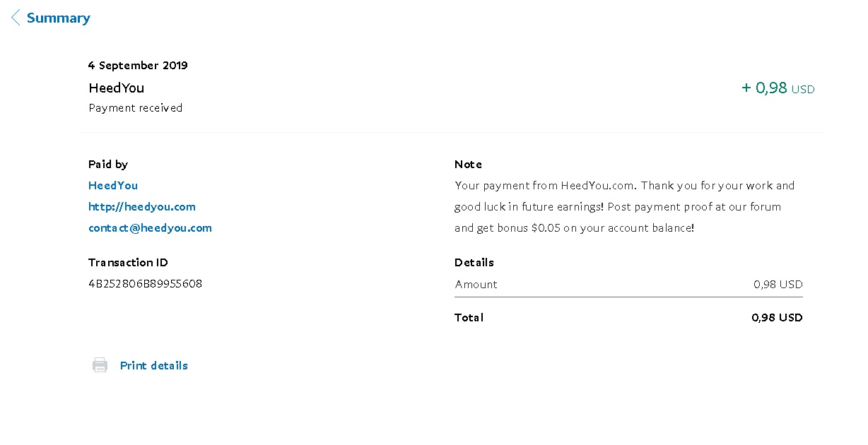
Task: Click the Paid by heading
Action: pos(108,164)
